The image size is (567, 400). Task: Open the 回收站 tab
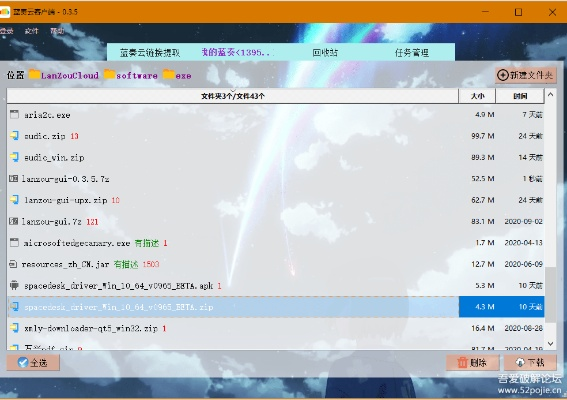pos(325,52)
